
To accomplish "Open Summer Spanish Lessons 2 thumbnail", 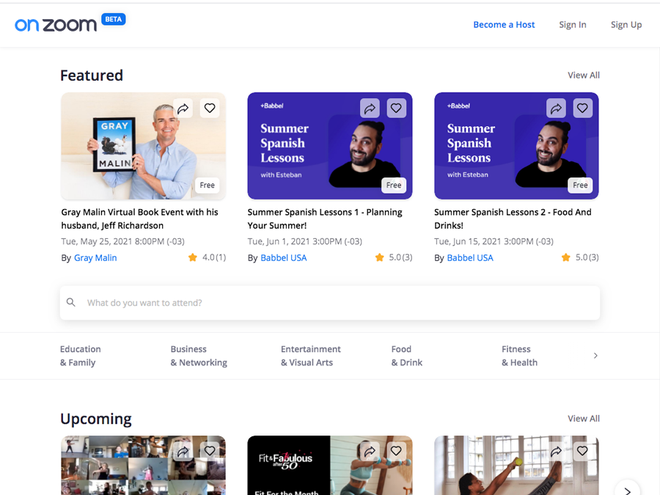I will pos(516,146).
